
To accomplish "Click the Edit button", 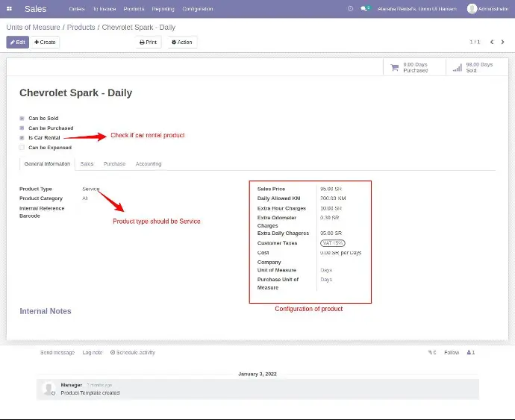I will coord(18,42).
